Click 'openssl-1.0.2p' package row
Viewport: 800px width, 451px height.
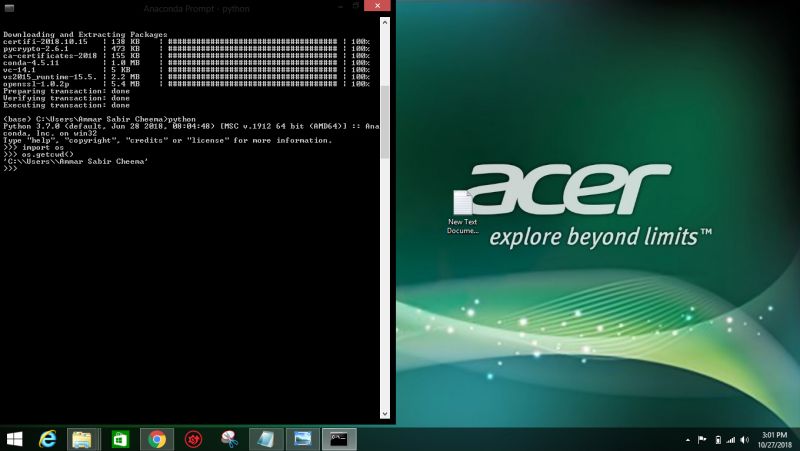tap(186, 84)
